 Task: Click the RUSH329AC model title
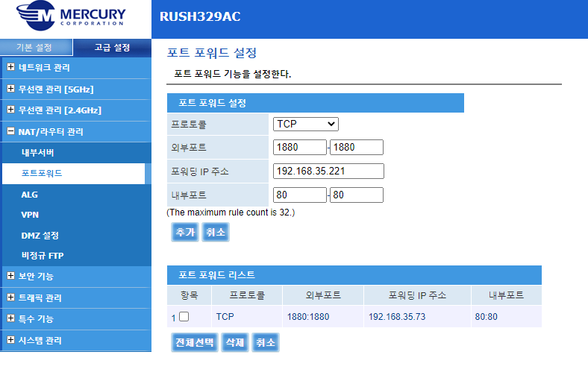(200, 16)
